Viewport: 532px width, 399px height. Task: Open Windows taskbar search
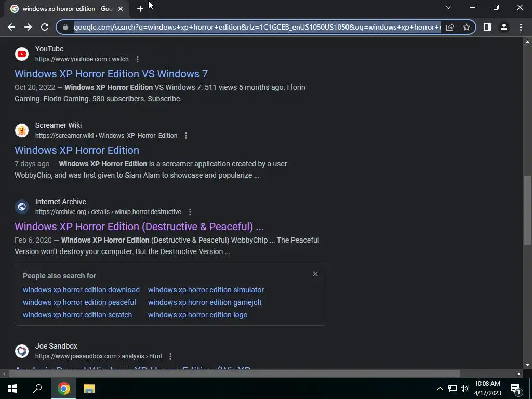37,389
